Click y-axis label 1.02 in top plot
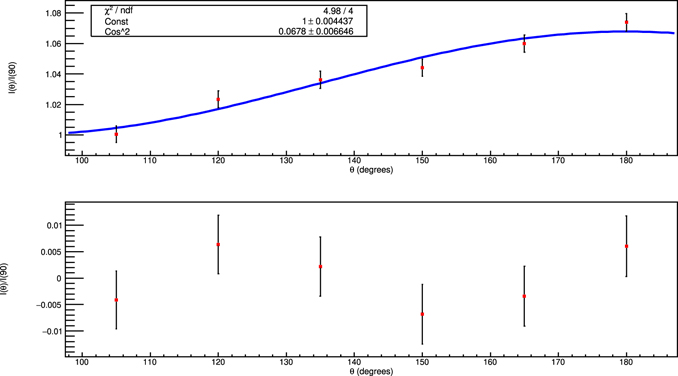Viewport: 678px width, 376px height. coord(54,105)
